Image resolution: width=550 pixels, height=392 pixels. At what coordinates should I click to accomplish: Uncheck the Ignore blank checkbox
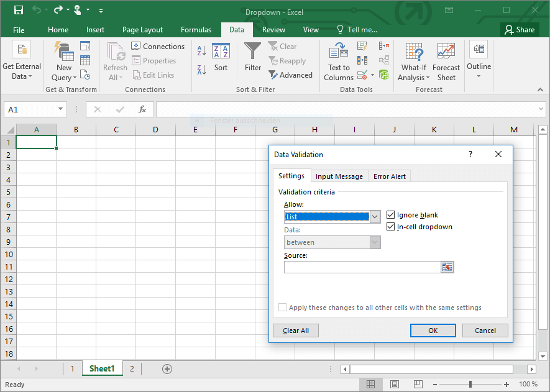[x=391, y=215]
